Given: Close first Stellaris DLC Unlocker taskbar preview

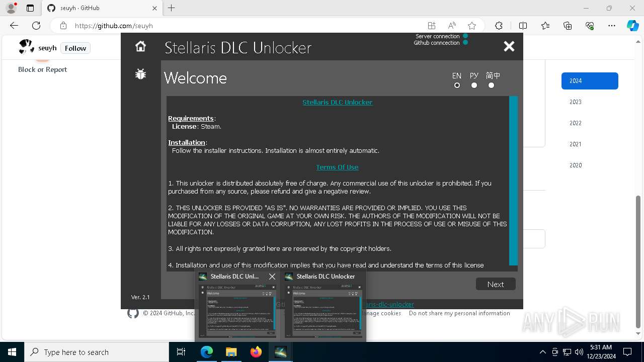Looking at the screenshot, I should coord(272,277).
